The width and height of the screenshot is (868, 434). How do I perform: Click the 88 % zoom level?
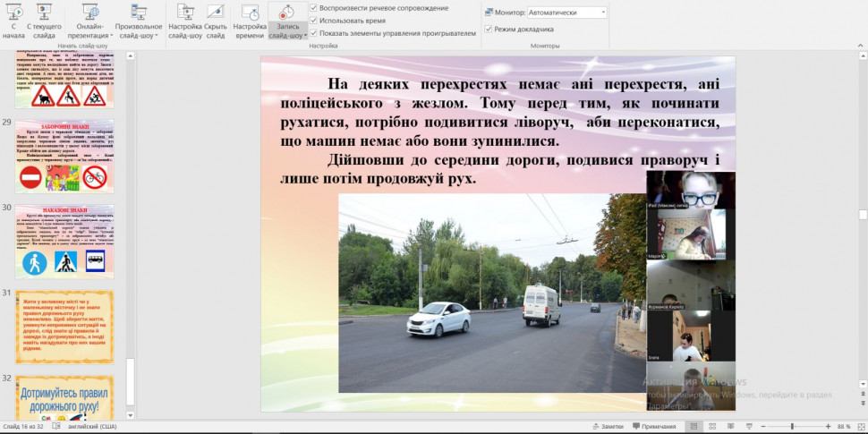pyautogui.click(x=844, y=426)
